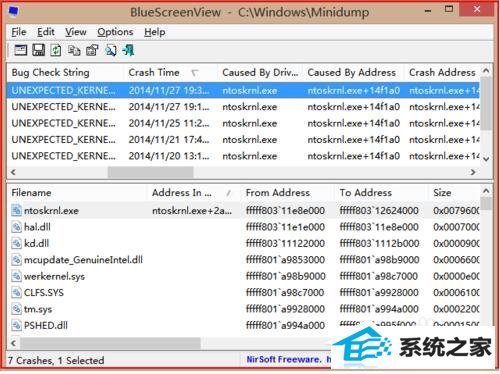Sort lower pane by From Address column
Screen dimensions: 500x374
(287, 193)
